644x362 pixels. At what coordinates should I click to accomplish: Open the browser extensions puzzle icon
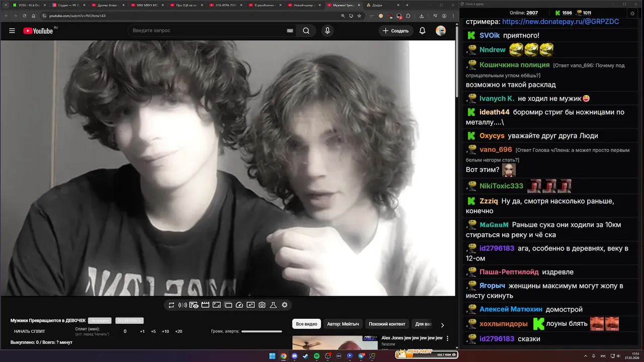[408, 16]
